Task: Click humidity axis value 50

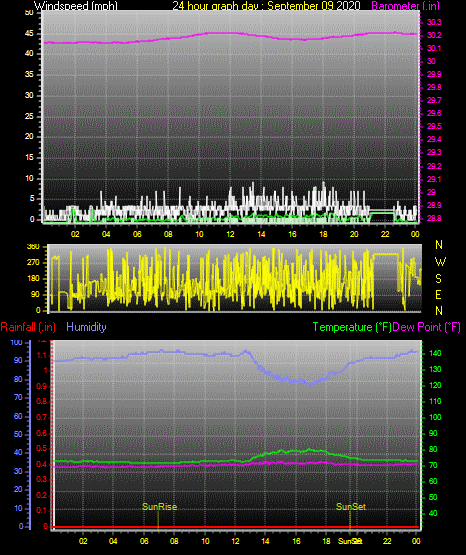Action: click(18, 434)
